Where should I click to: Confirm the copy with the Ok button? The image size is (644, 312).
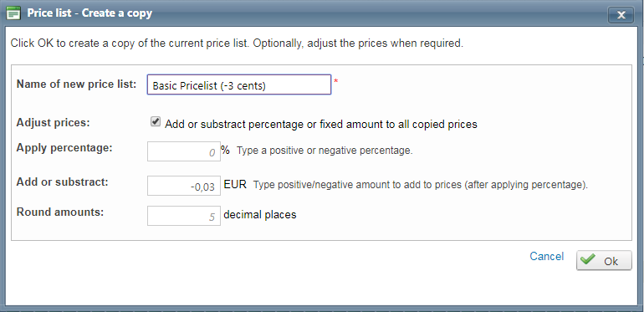604,260
